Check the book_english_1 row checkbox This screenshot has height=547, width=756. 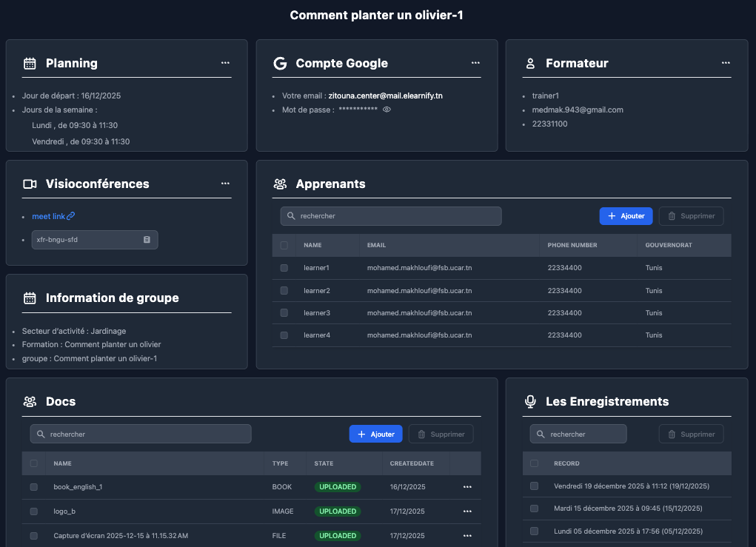tap(34, 487)
